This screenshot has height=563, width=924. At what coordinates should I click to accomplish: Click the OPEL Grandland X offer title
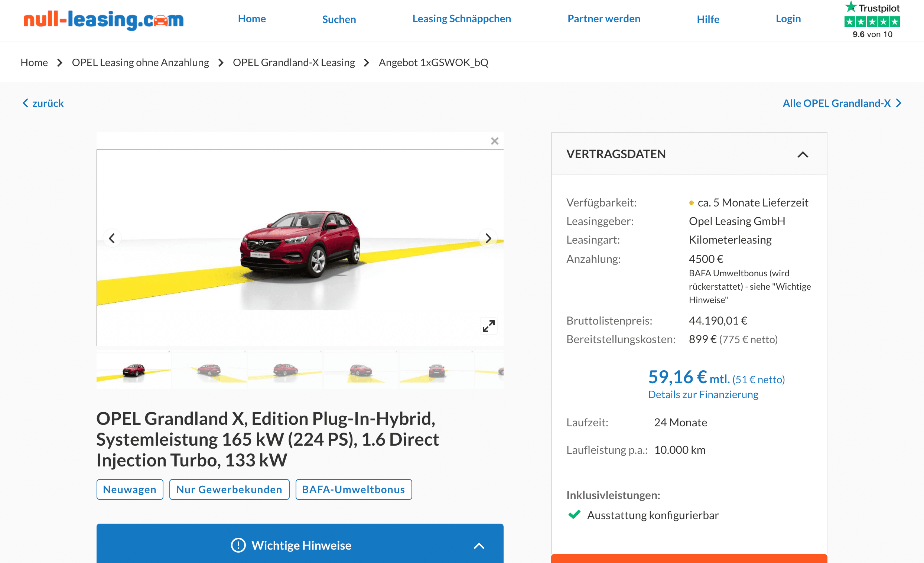pyautogui.click(x=268, y=439)
